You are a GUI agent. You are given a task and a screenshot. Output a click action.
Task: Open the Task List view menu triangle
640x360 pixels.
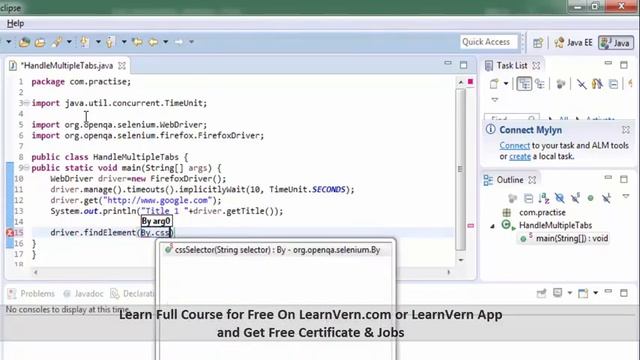(495, 100)
